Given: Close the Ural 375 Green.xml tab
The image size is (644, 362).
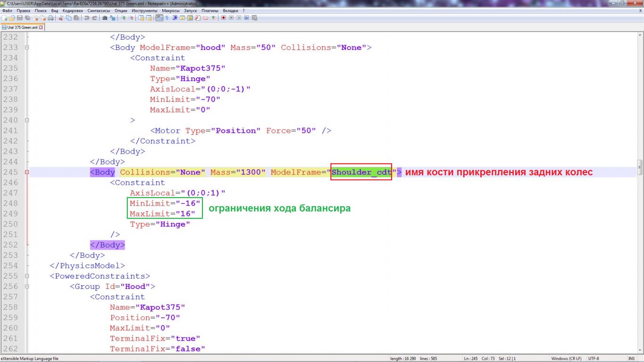Looking at the screenshot, I should (41, 28).
